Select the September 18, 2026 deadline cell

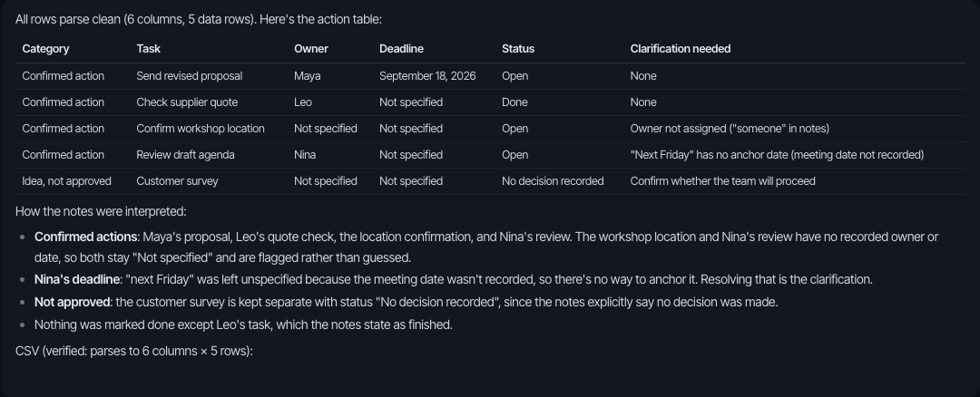pyautogui.click(x=427, y=76)
